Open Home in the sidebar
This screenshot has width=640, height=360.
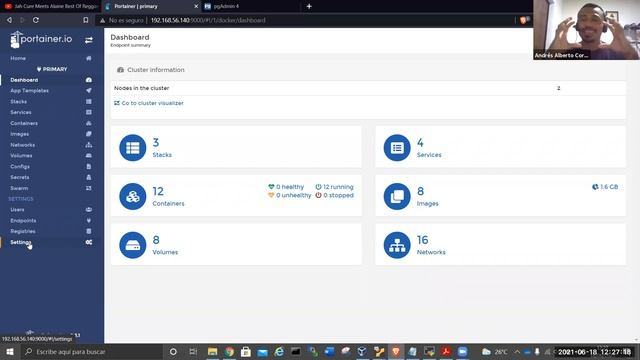[18, 58]
